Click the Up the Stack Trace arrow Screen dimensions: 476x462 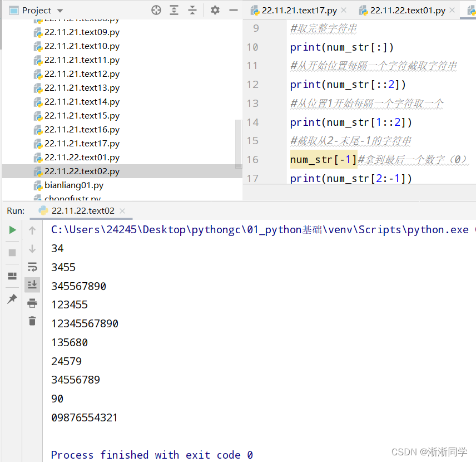[32, 230]
